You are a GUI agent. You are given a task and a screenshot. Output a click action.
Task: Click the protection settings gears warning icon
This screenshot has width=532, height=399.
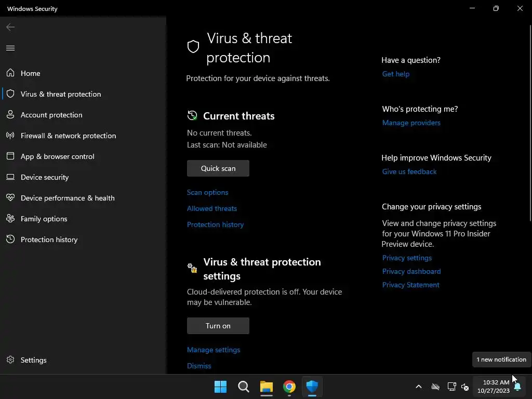(192, 268)
